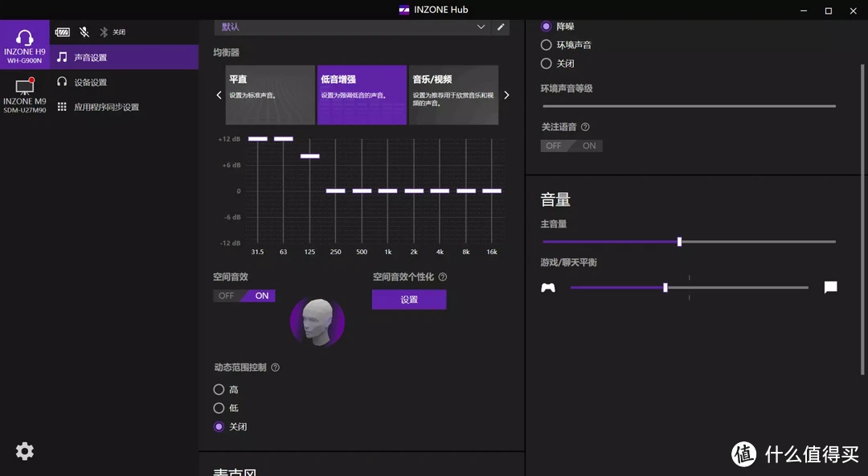Click the right panel vertical scrollbar
868x476 pixels.
862,219
